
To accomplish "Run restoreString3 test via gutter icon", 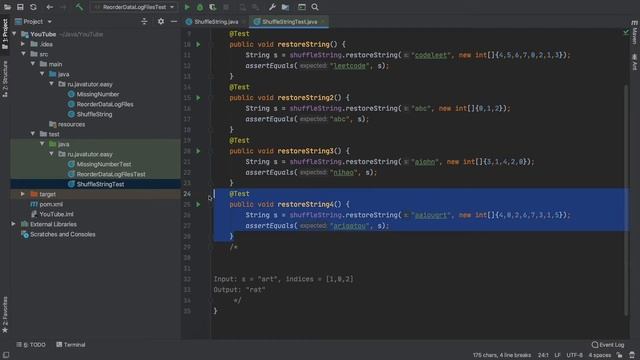I will click(198, 151).
